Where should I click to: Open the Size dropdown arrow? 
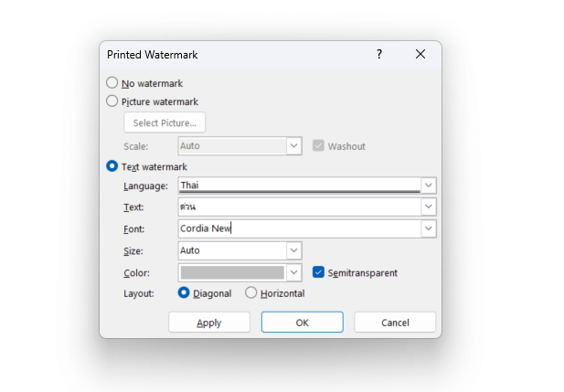[293, 250]
